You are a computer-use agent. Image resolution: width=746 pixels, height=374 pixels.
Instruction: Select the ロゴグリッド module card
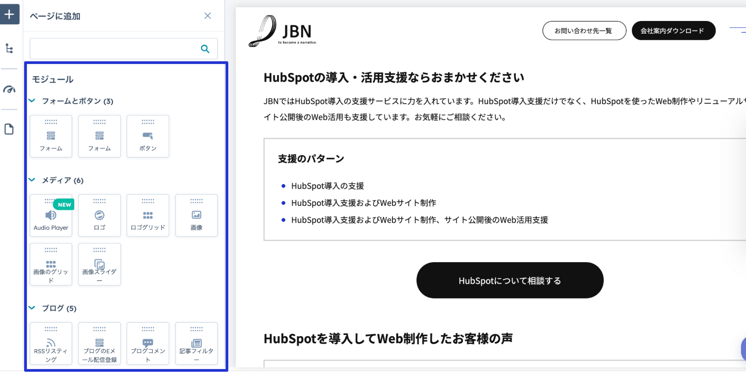[148, 216]
